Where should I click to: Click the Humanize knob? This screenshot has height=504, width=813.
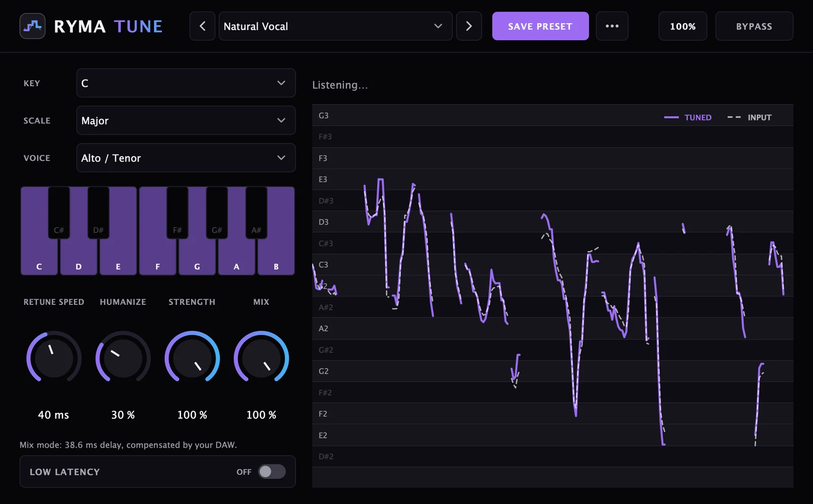tap(123, 358)
